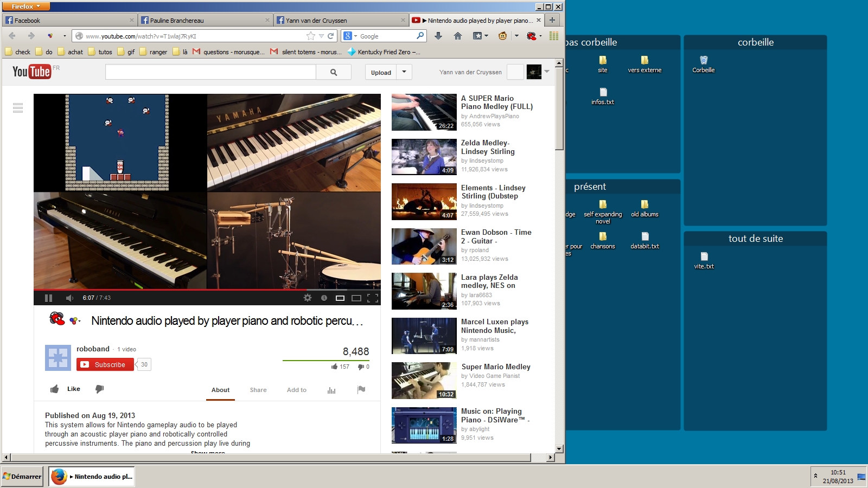Toggle fullscreen video mode
This screenshot has height=488, width=868.
tap(373, 298)
